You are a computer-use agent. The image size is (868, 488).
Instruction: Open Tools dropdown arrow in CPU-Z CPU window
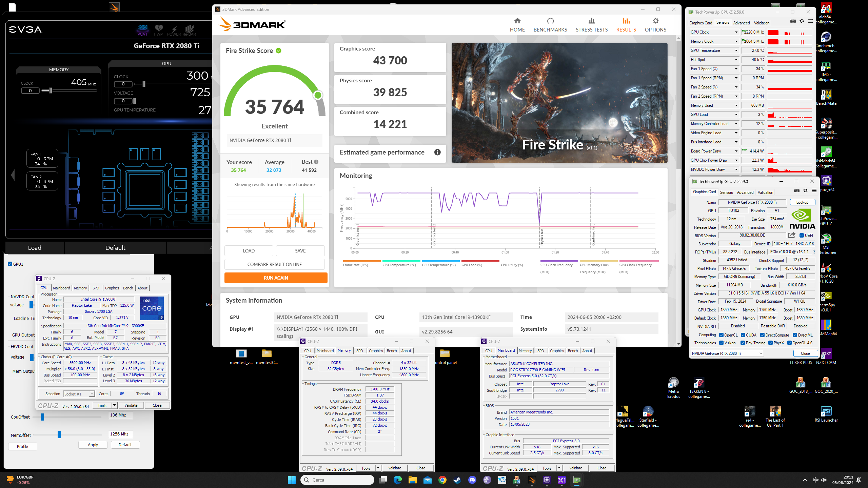(x=114, y=405)
